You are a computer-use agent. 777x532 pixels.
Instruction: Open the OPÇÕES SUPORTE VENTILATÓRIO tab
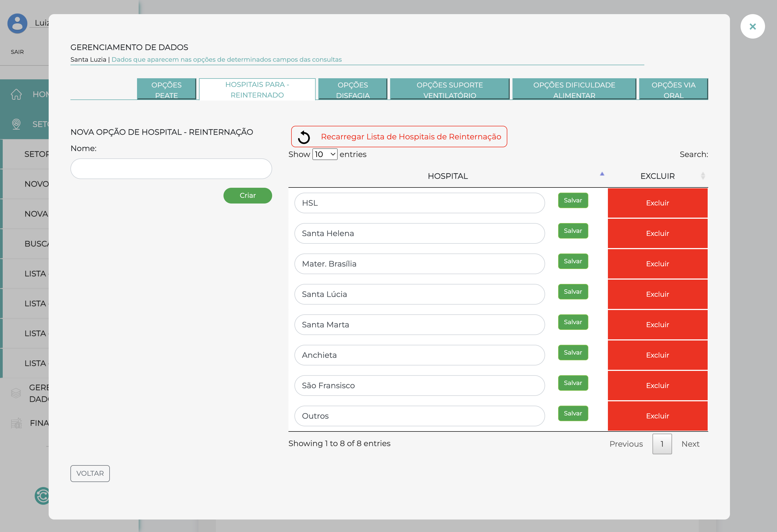pyautogui.click(x=449, y=89)
